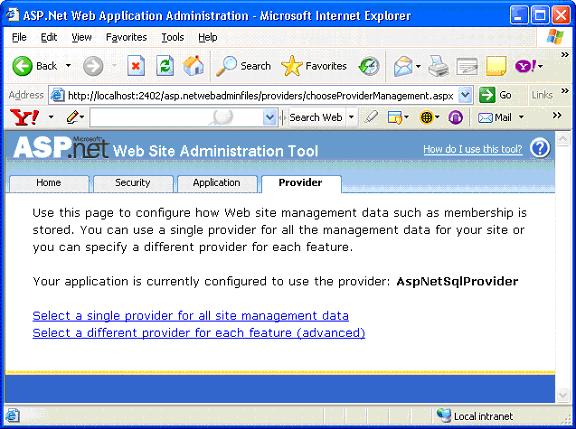Viewport: 576px width, 429px height.
Task: Click the bookmark folder icon on Yahoo toolbar
Action: [x=395, y=118]
